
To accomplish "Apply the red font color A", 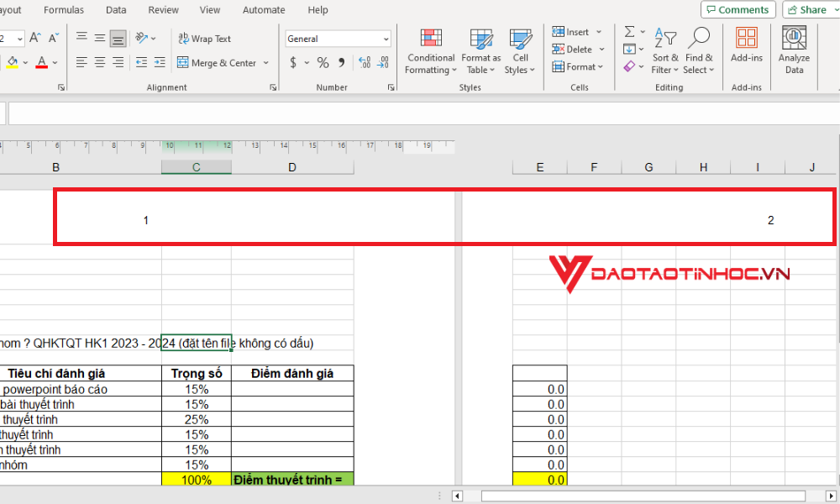I will pos(42,63).
